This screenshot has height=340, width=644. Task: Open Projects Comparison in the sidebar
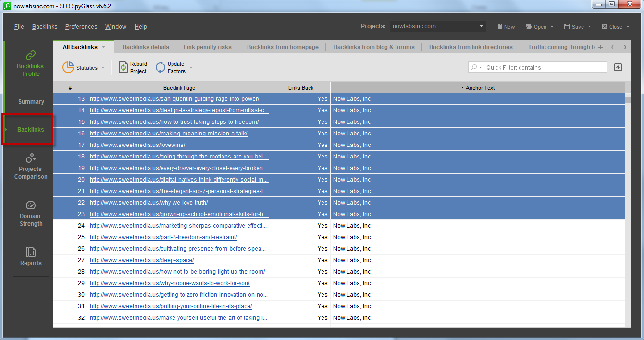point(30,166)
